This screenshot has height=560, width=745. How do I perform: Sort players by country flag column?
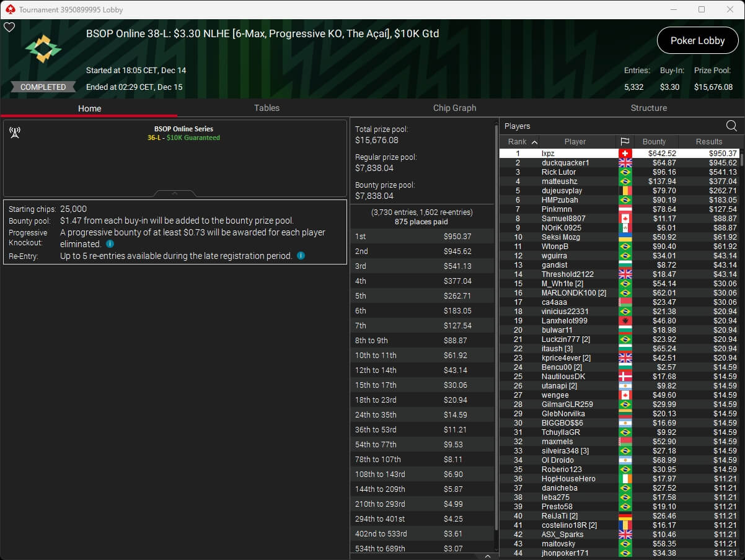624,141
